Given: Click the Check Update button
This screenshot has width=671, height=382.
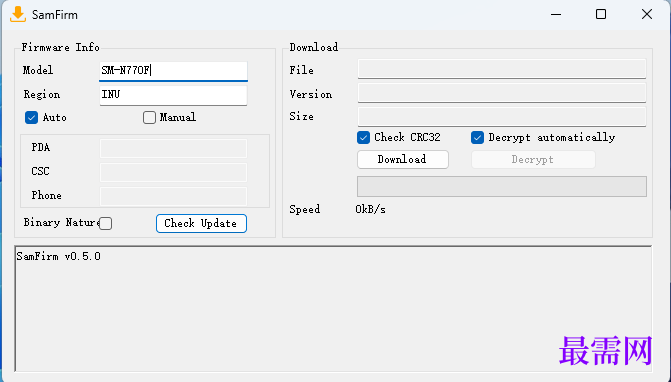Looking at the screenshot, I should pos(201,223).
